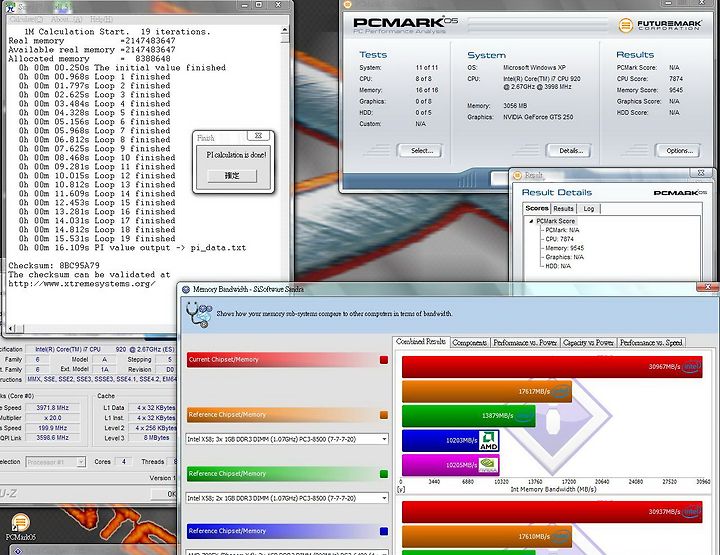720x555 pixels.
Task: Select the 'CPU: 7874' tree row
Action: point(559,239)
